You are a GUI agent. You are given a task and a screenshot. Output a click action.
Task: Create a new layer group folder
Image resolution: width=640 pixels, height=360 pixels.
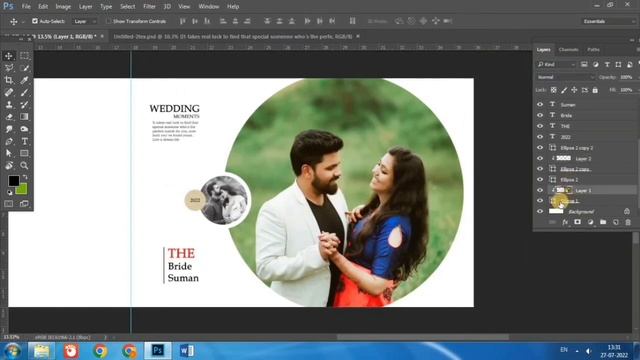tap(603, 222)
